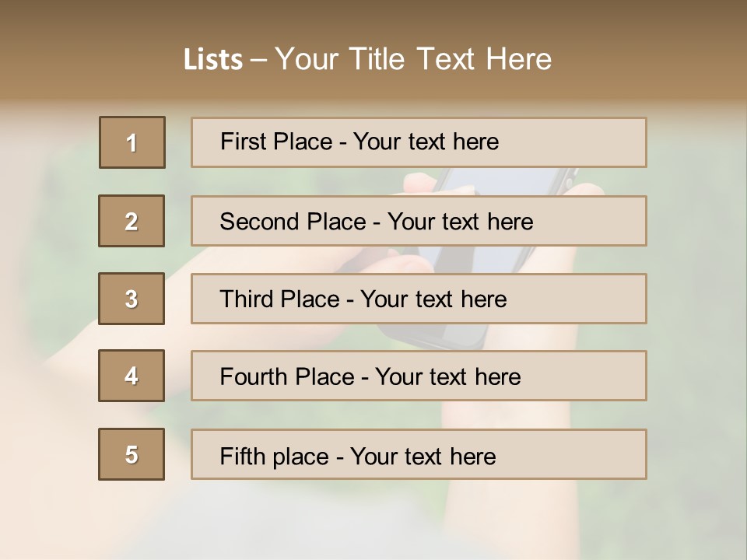Click the number 1 square box
The width and height of the screenshot is (747, 560).
[132, 142]
